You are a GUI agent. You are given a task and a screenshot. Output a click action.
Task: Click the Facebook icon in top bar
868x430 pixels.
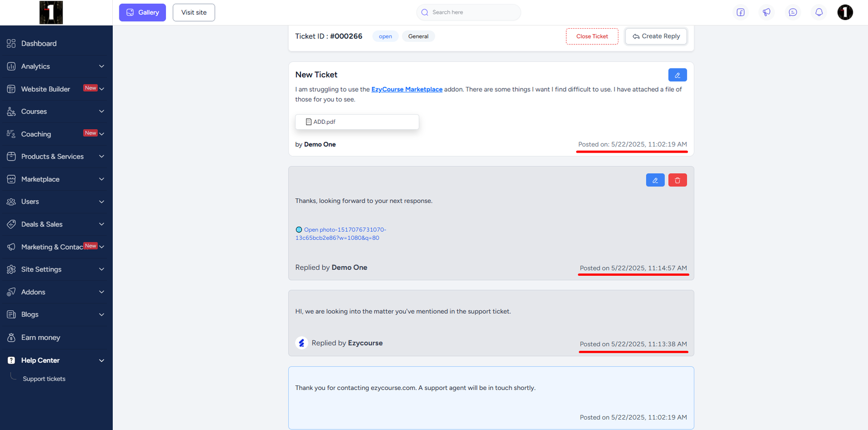(741, 12)
